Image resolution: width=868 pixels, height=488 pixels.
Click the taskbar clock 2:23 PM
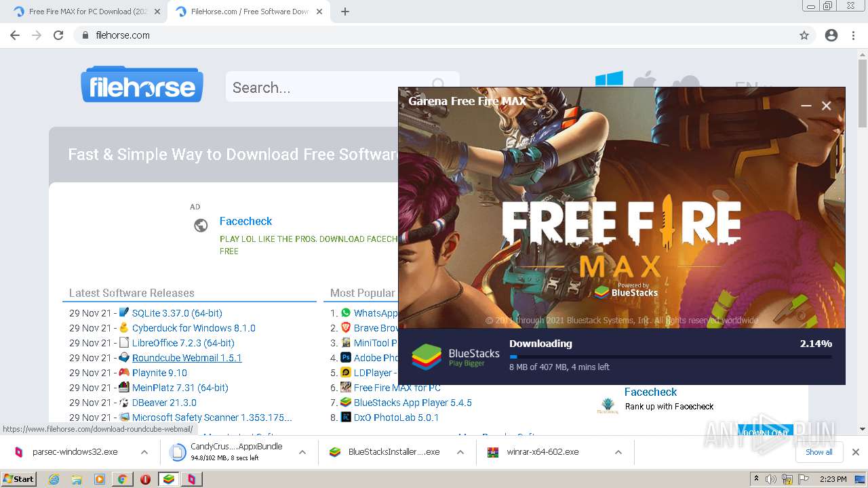[x=833, y=479]
